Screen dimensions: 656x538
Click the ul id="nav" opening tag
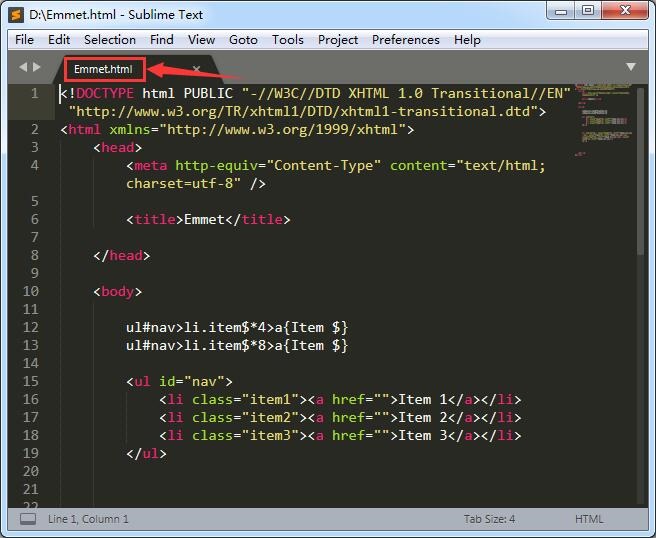tap(179, 381)
